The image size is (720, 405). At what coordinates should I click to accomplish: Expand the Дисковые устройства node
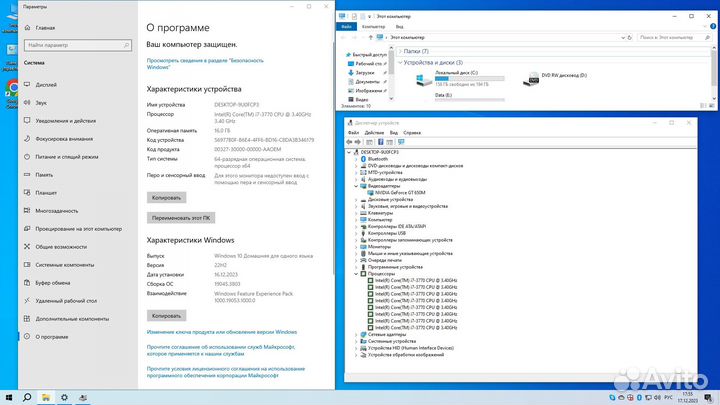click(356, 200)
